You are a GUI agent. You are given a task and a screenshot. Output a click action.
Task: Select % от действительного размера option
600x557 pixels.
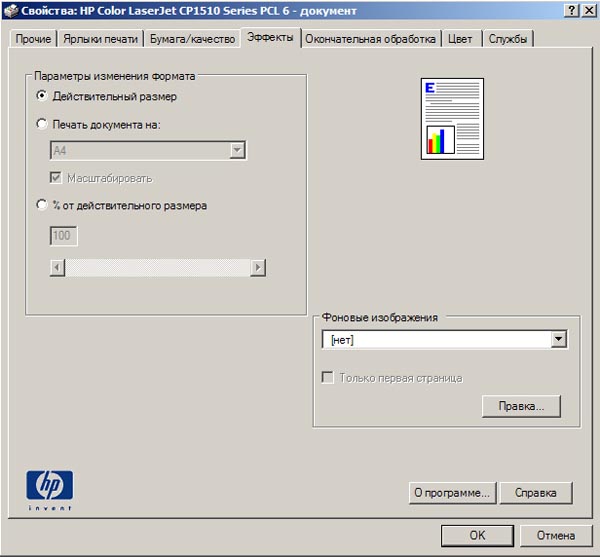coord(42,205)
